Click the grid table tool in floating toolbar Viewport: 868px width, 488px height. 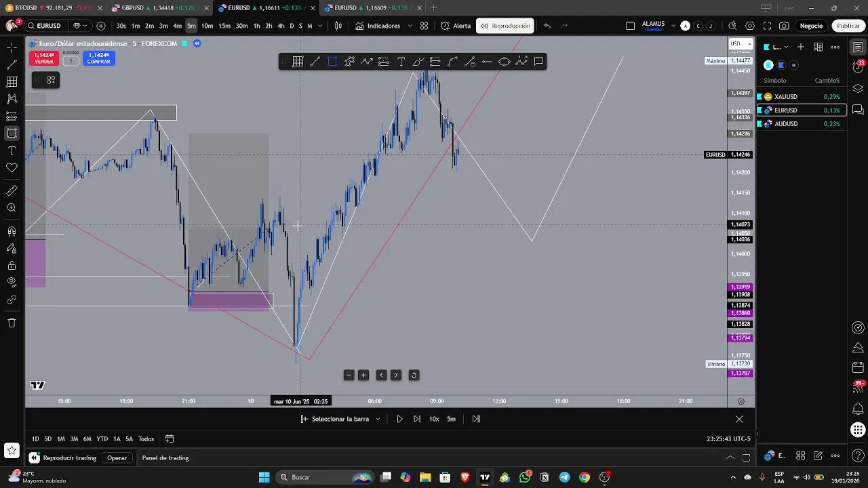pyautogui.click(x=298, y=62)
